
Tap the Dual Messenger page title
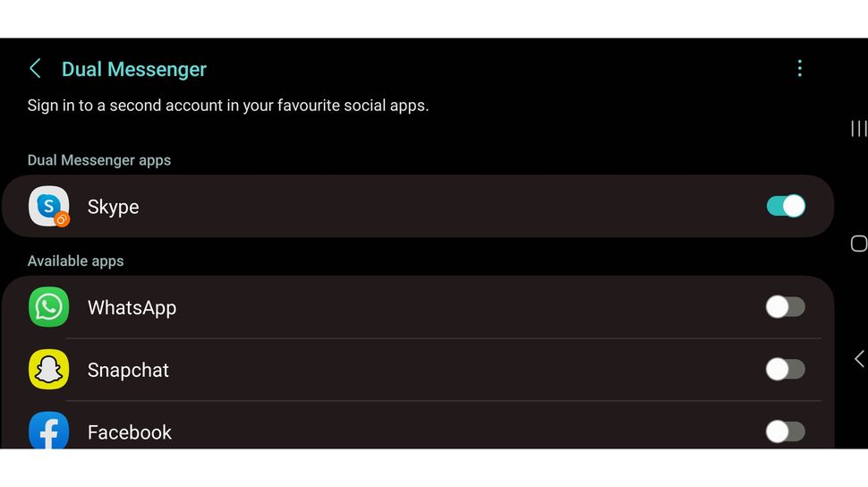[x=134, y=69]
